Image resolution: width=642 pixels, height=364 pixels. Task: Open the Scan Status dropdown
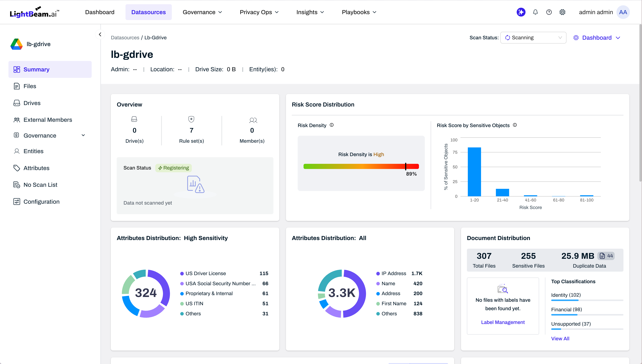[x=533, y=38]
